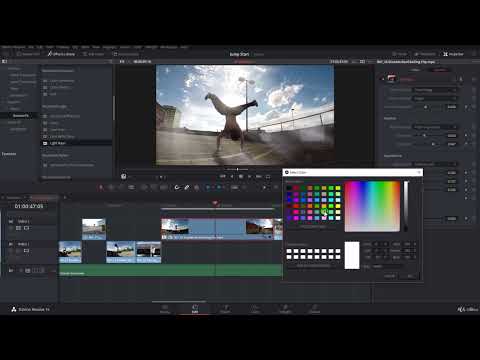
Task: Toggle the Effects Library panel
Action: tap(61, 54)
